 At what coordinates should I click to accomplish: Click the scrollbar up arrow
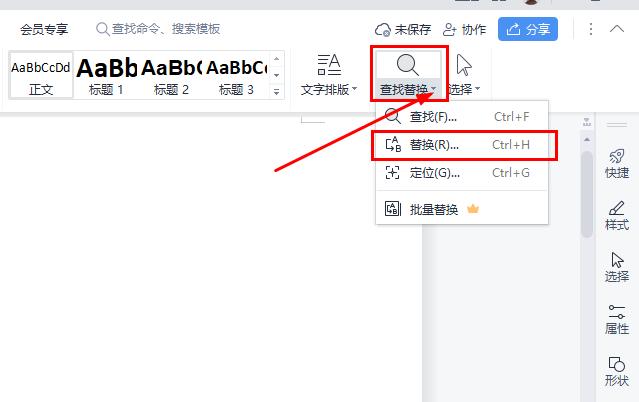(x=587, y=139)
